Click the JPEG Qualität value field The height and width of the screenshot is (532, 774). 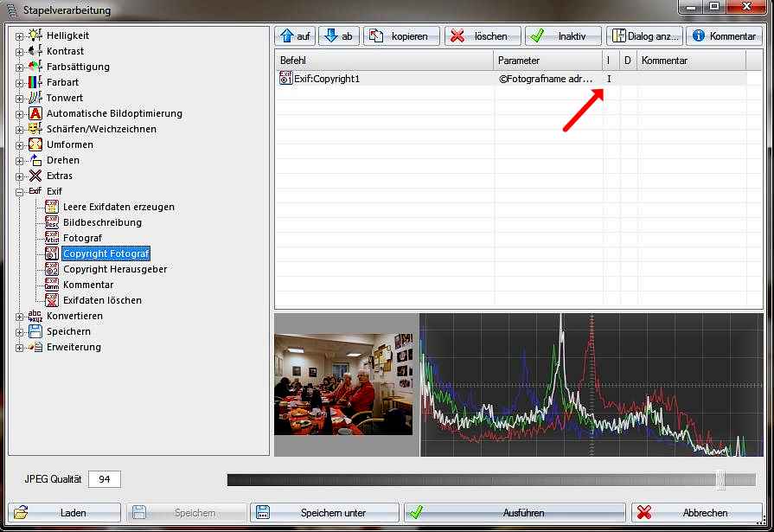click(105, 479)
